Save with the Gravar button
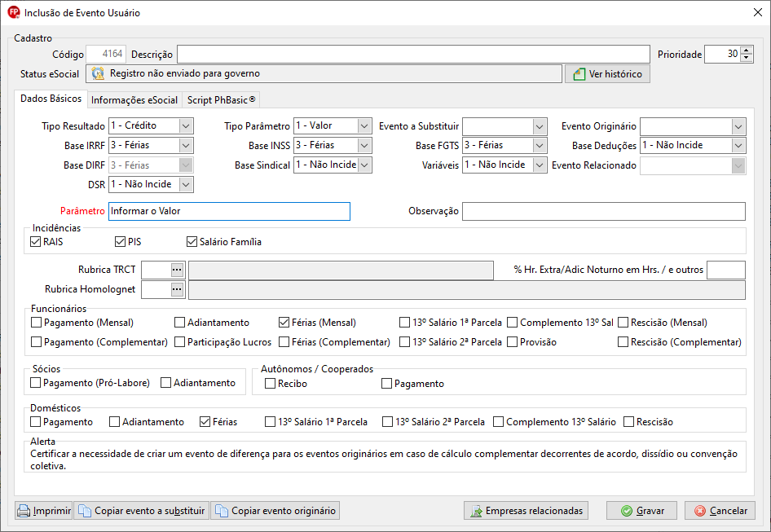Screen dimensions: 771x532 [x=641, y=511]
